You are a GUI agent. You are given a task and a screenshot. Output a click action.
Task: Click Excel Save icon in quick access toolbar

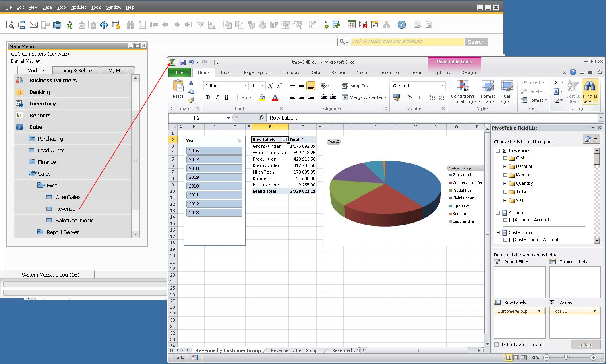coord(183,62)
